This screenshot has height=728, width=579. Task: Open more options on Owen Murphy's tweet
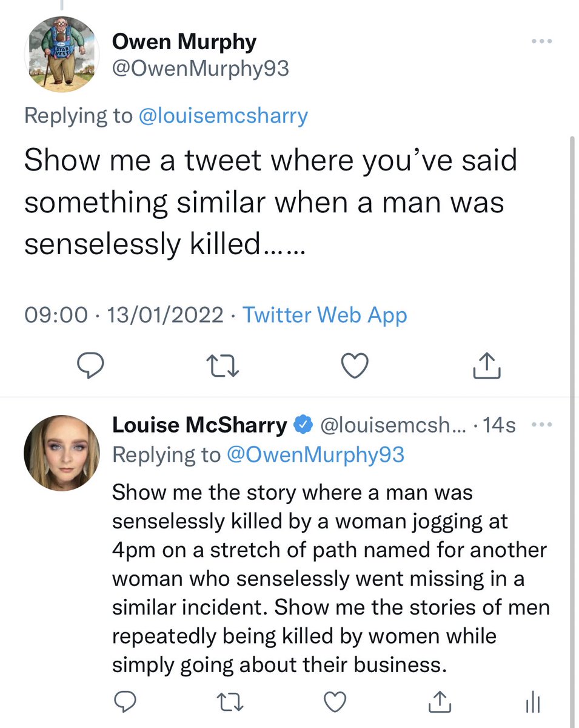541,41
